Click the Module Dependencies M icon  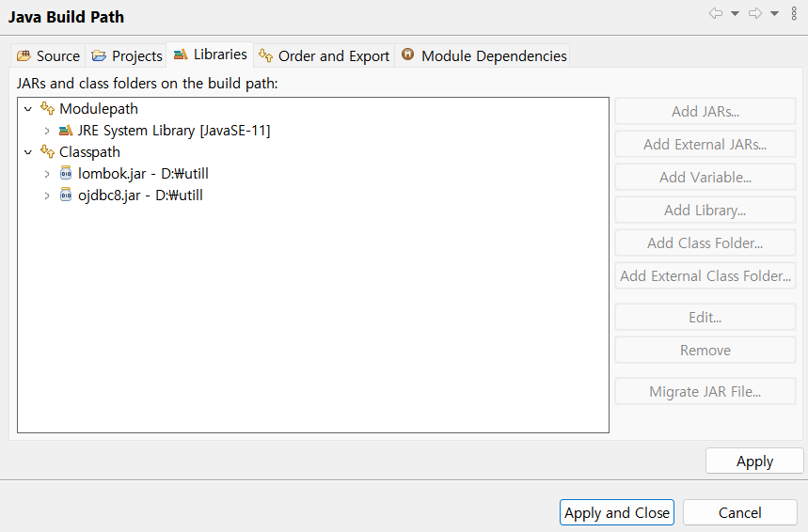pos(407,55)
